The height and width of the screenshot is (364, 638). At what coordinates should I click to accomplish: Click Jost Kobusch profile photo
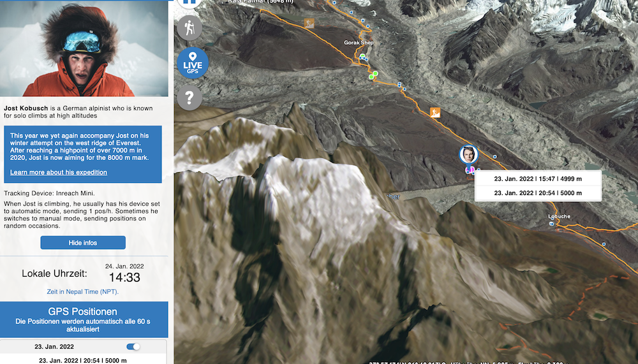tap(84, 49)
